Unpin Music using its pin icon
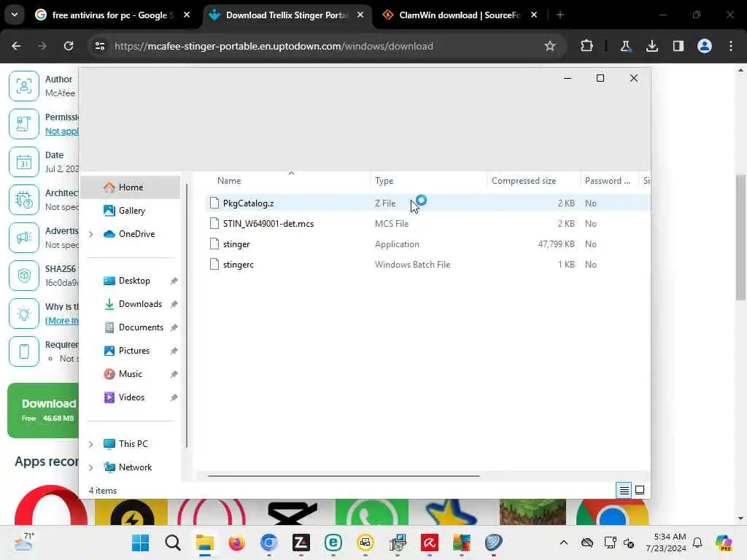The height and width of the screenshot is (560, 747). click(174, 374)
